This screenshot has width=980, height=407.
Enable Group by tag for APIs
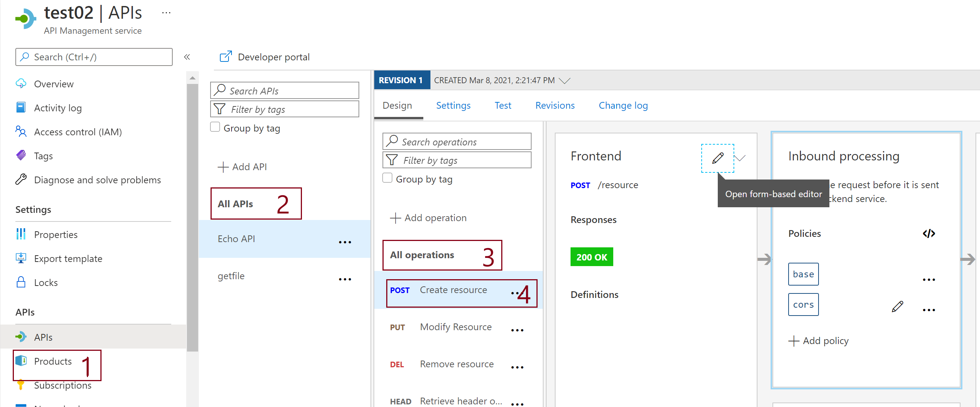click(x=215, y=127)
